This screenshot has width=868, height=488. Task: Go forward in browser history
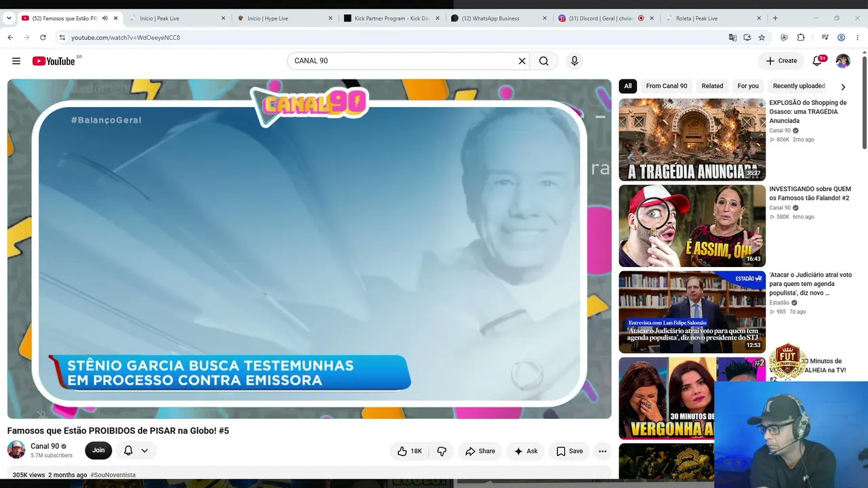pos(26,37)
